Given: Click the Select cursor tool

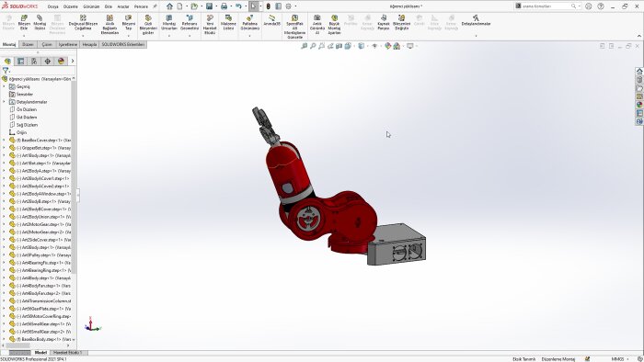Looking at the screenshot, I should tap(253, 6).
